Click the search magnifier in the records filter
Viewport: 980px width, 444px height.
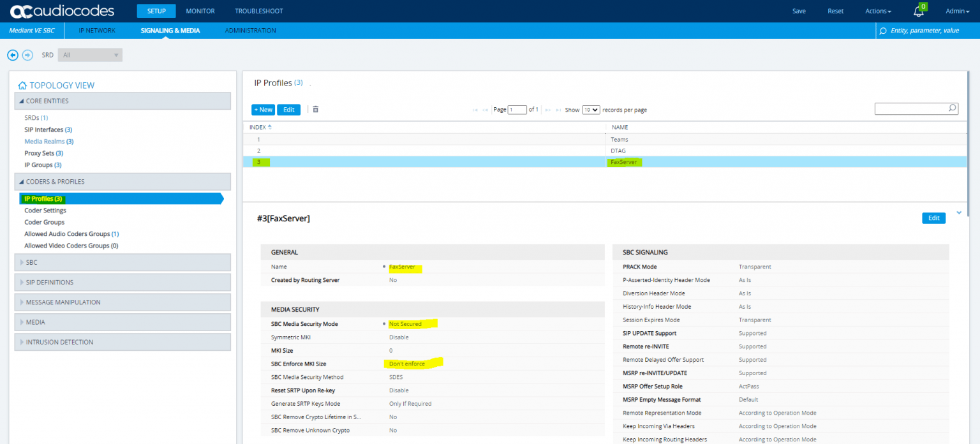pos(951,108)
